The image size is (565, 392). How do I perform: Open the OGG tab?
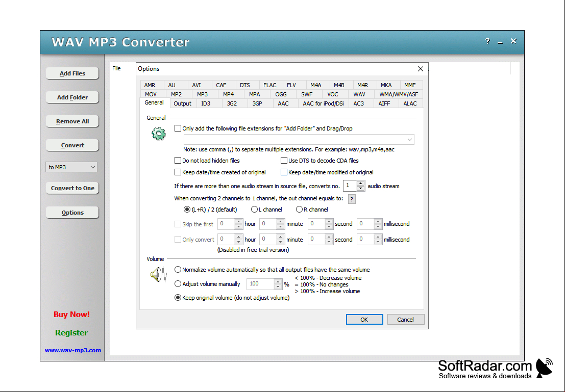pyautogui.click(x=281, y=94)
